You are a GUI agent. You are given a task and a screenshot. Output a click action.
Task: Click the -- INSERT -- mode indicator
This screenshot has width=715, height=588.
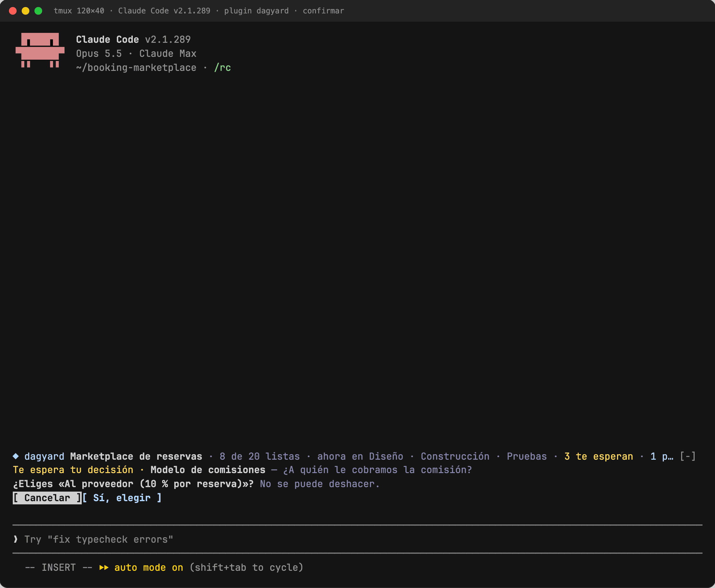(59, 567)
